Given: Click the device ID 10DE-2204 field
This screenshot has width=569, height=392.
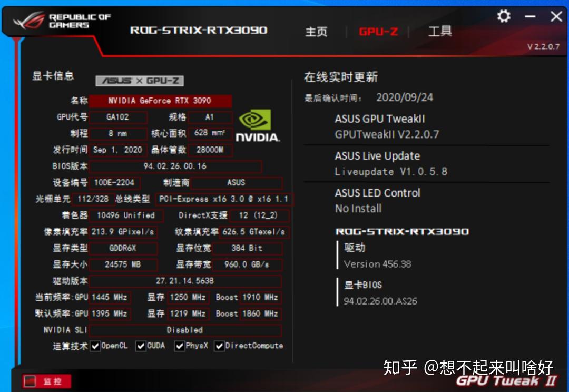Looking at the screenshot, I should (115, 183).
